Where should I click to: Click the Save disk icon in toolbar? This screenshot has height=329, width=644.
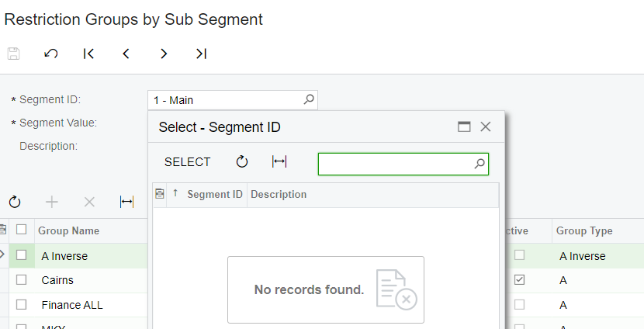click(x=13, y=54)
